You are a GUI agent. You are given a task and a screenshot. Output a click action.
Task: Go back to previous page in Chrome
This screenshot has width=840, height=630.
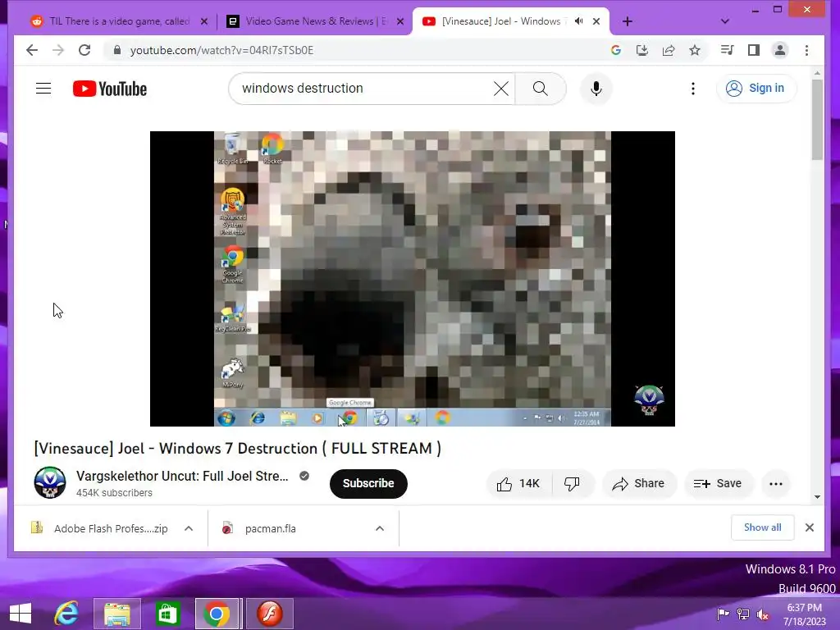pos(32,50)
